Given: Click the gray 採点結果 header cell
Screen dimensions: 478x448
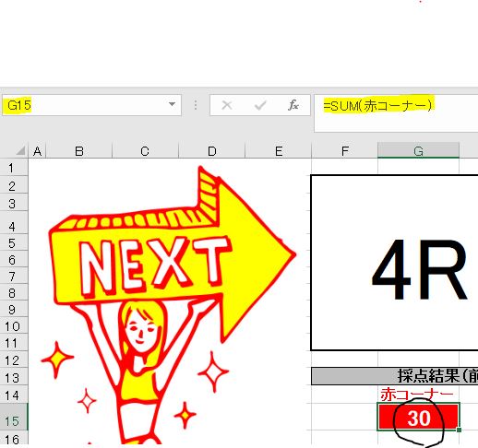Looking at the screenshot, I should click(395, 376).
